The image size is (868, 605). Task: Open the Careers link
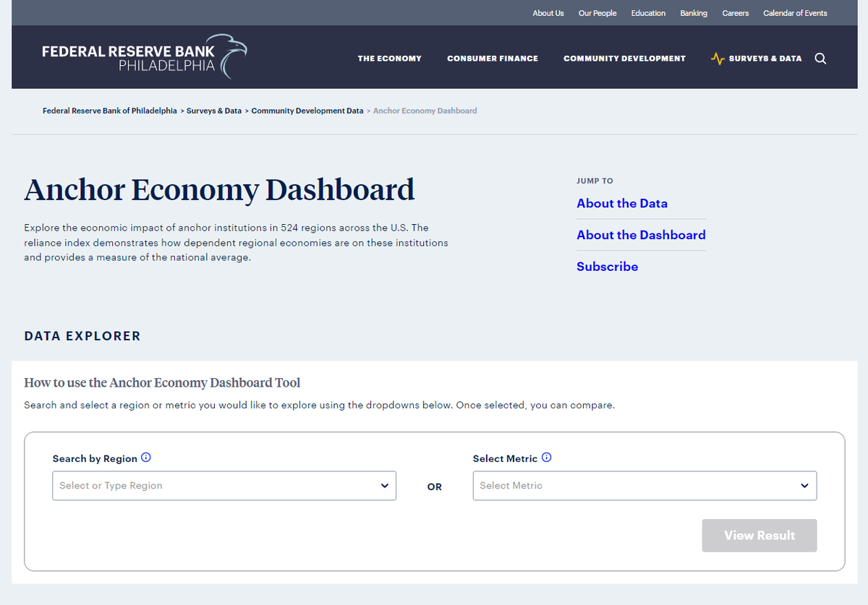click(x=736, y=13)
